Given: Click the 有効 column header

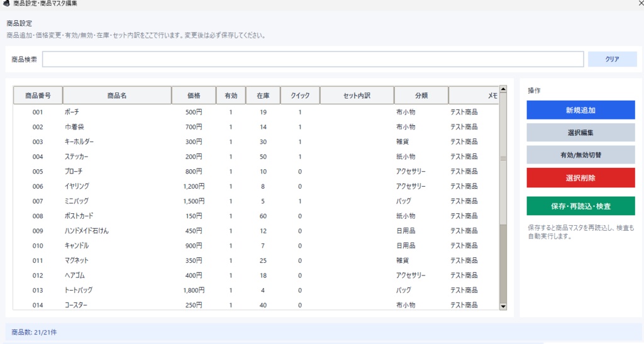Looking at the screenshot, I should pyautogui.click(x=231, y=95).
